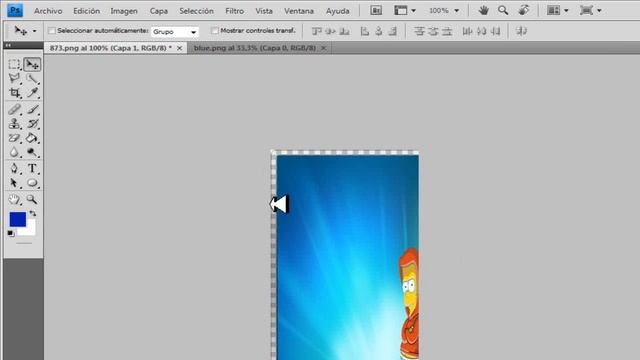Align vertical centers of layers

point(330,31)
